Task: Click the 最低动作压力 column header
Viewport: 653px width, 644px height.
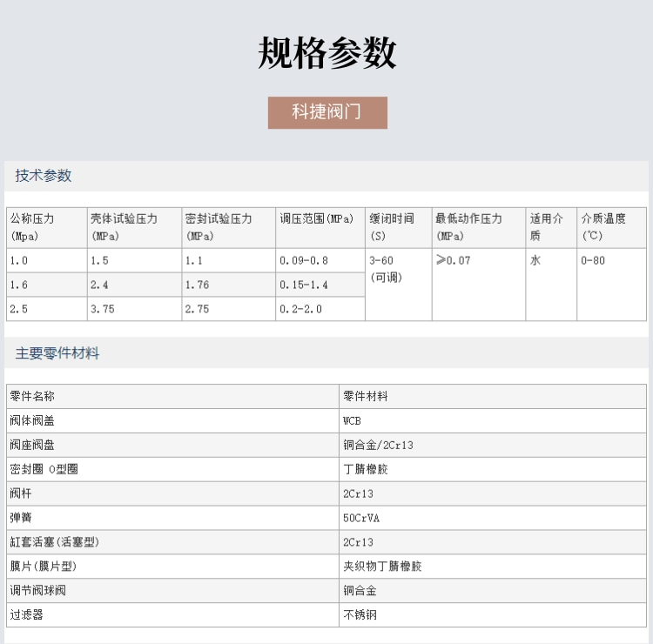Action: click(x=478, y=226)
